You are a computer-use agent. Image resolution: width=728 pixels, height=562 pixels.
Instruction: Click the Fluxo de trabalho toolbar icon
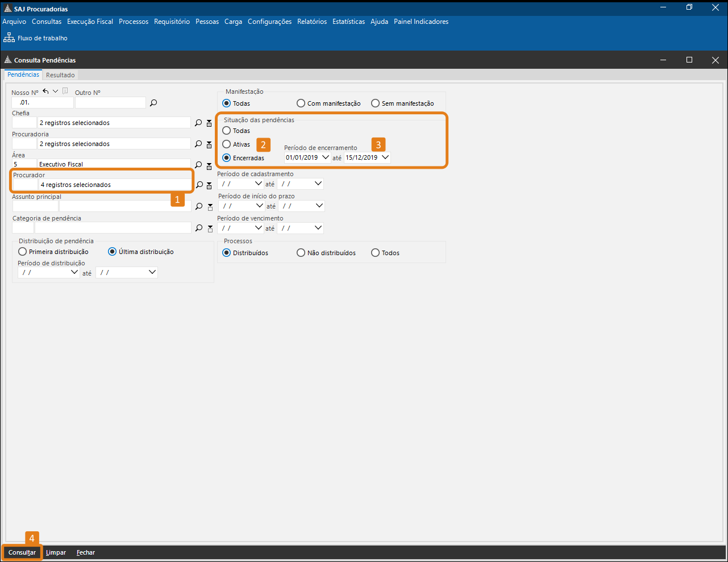(x=9, y=38)
